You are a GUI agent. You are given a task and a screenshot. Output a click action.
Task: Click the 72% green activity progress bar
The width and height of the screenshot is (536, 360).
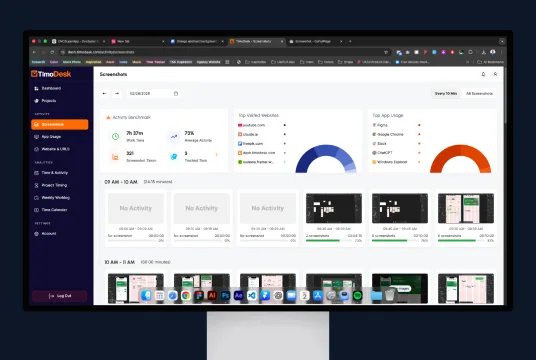click(x=329, y=241)
